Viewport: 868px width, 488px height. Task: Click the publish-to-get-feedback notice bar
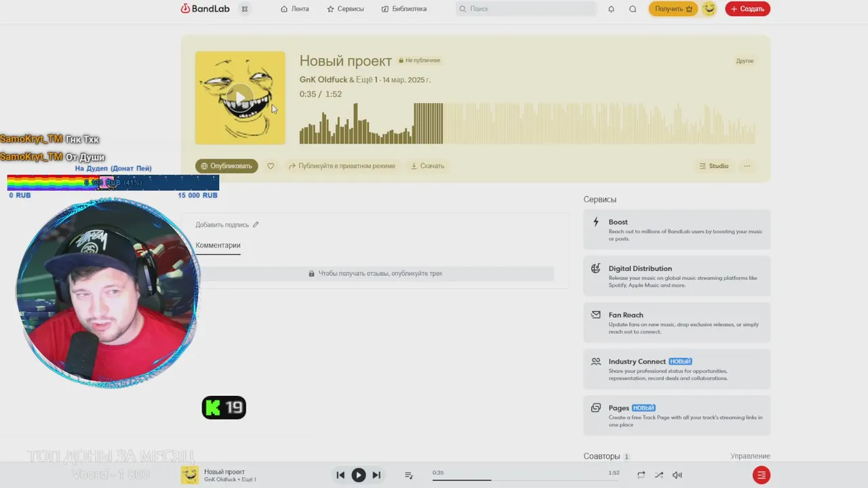375,274
